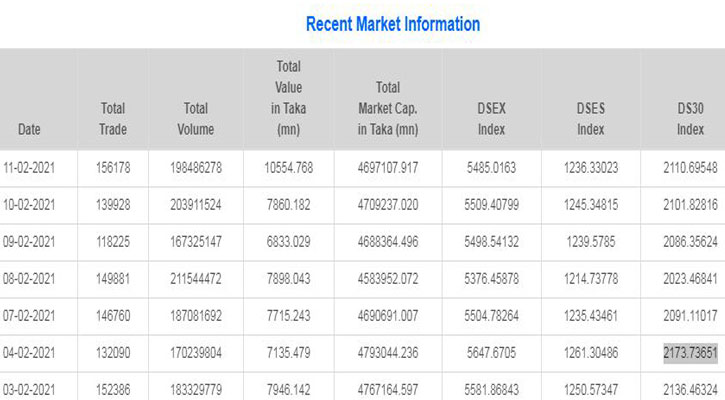This screenshot has height=400, width=725.
Task: Click the DS30 Index column header
Action: [690, 118]
